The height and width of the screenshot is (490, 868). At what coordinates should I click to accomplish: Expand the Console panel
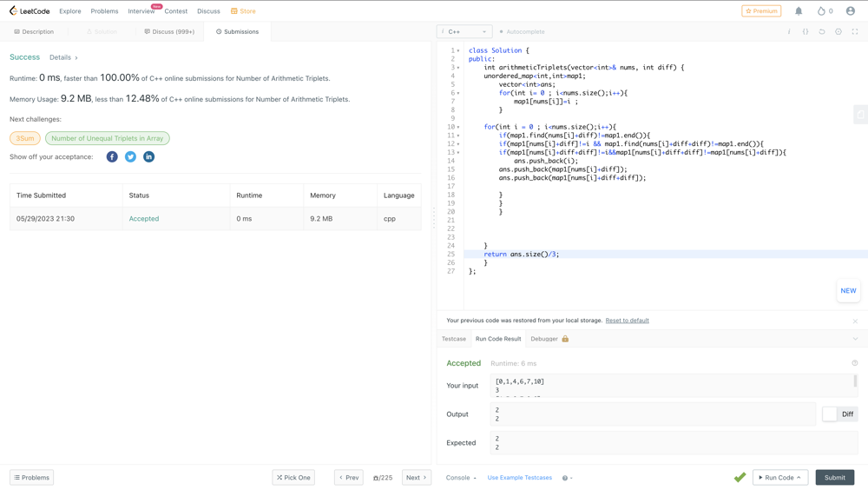click(x=461, y=478)
